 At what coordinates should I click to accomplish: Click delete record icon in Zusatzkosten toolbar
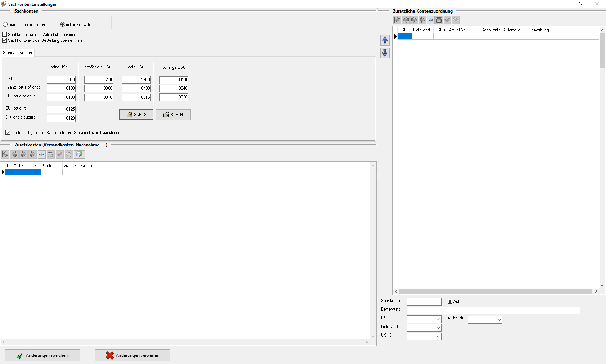click(50, 154)
